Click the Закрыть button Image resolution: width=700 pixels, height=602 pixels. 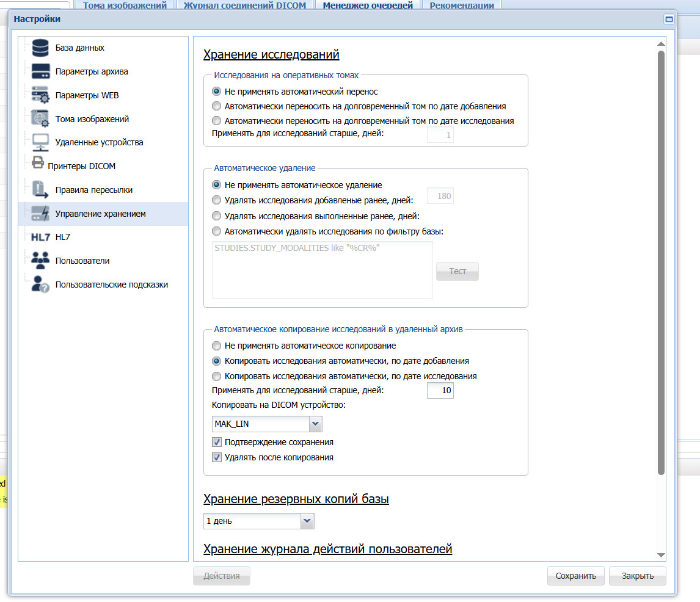[x=638, y=576]
